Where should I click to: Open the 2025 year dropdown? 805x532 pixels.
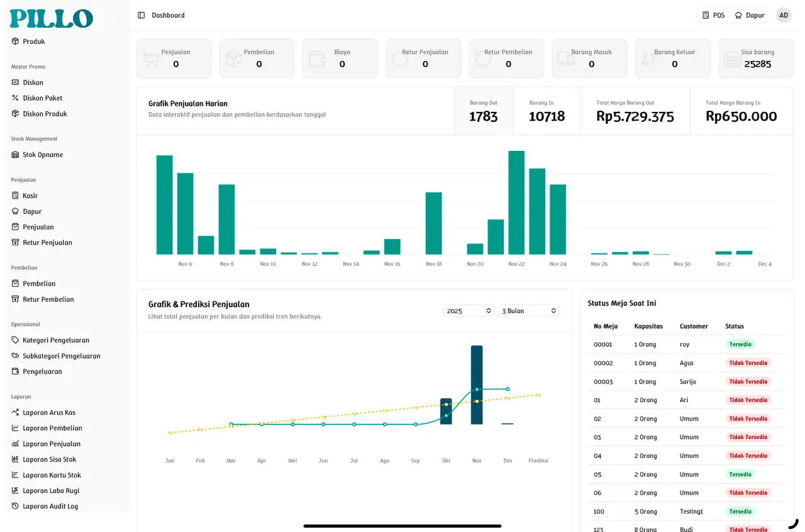469,311
